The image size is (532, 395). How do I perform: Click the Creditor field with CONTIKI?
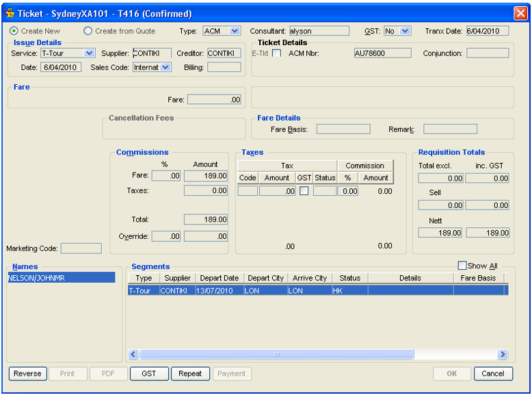(x=224, y=53)
